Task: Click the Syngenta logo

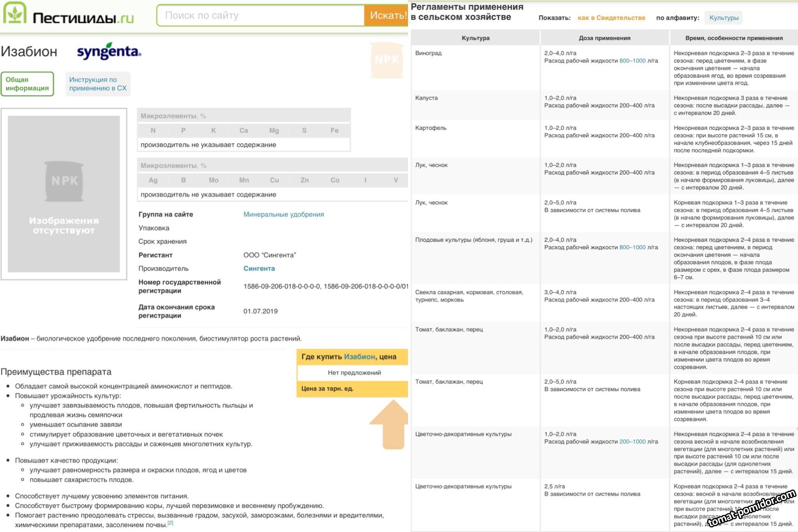Action: (x=109, y=51)
